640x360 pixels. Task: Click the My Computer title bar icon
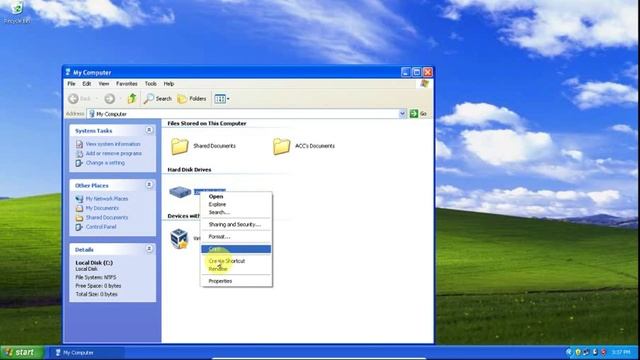click(68, 72)
